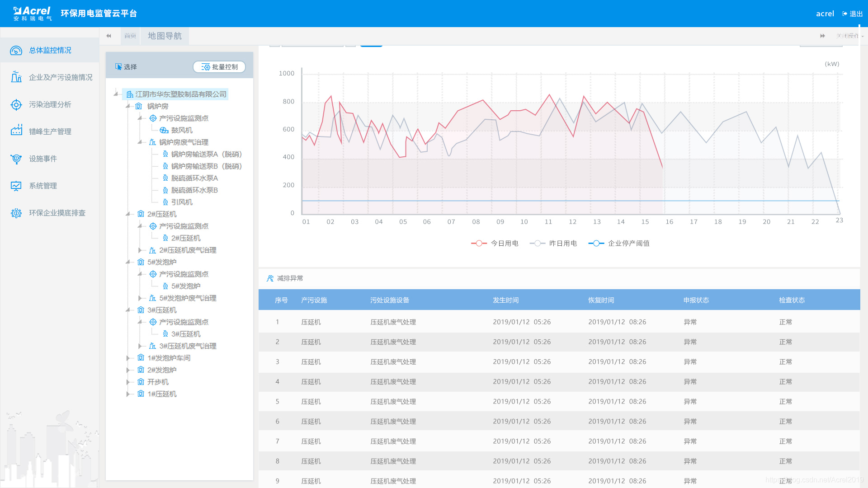
Task: Select 鼓风机 in the device tree
Action: tap(181, 130)
